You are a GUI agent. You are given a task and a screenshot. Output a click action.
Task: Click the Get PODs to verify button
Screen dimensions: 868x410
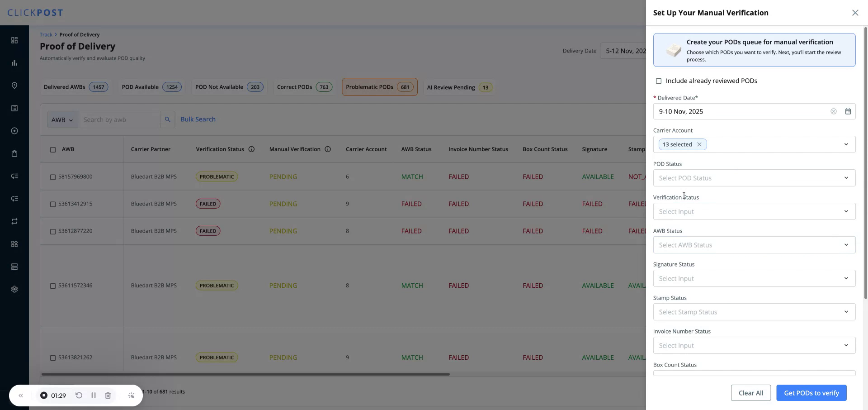point(811,393)
